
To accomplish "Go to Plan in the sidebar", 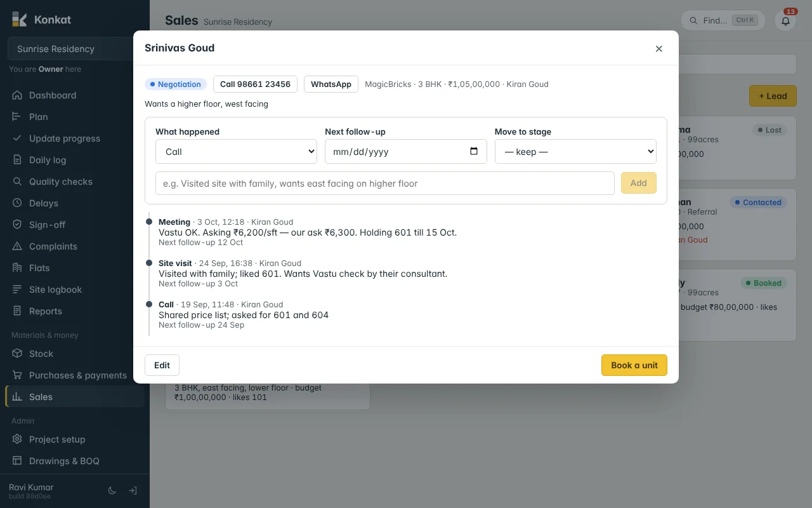I will pos(75,117).
